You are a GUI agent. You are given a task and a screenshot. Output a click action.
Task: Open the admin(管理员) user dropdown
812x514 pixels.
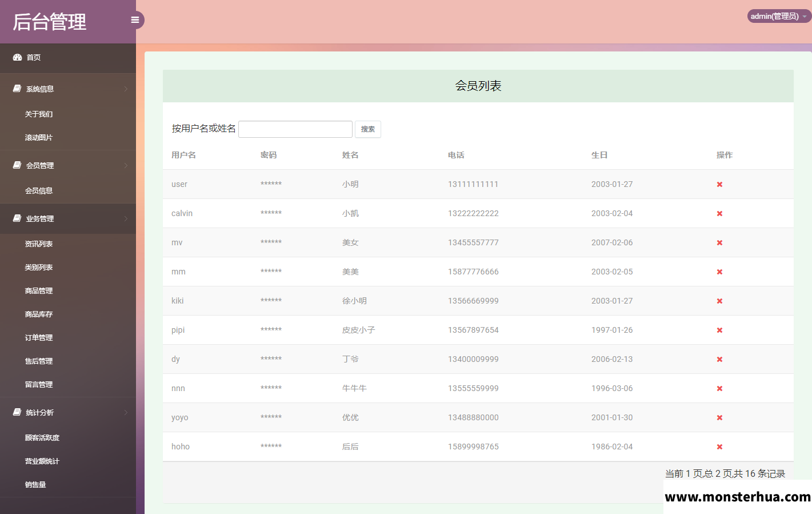(779, 16)
